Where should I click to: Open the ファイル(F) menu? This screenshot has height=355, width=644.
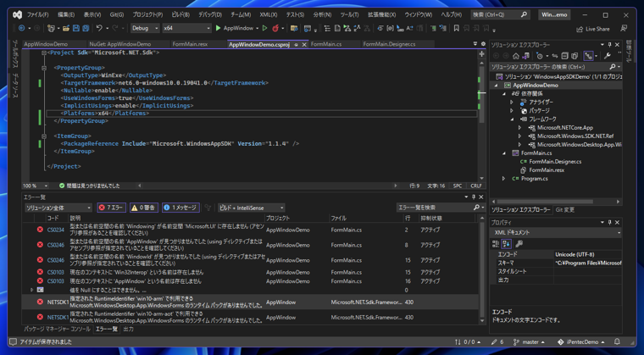pyautogui.click(x=38, y=14)
